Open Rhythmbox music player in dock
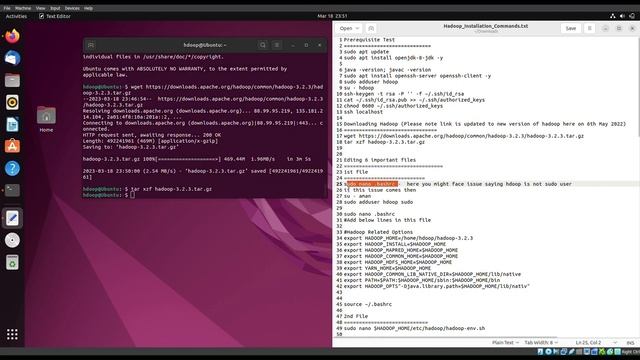Viewport: 640px width, 360px height. [x=12, y=102]
